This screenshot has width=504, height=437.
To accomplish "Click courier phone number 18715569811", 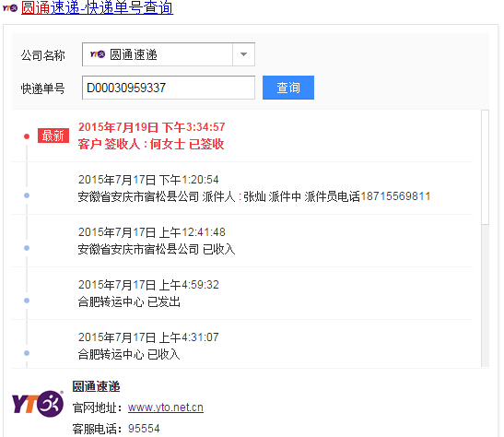I will click(395, 196).
